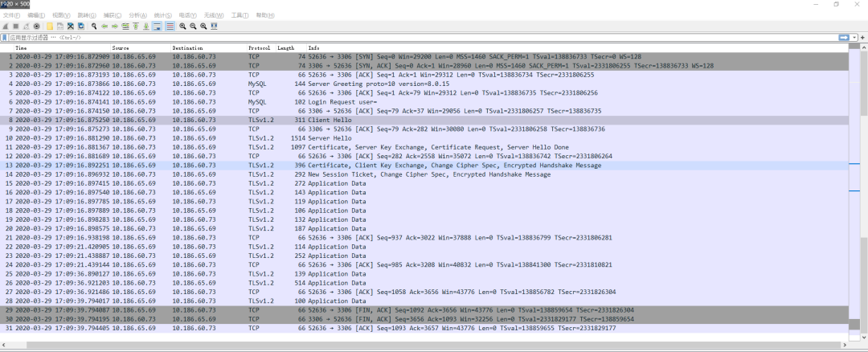Open the 工具(T) menu
The width and height of the screenshot is (868, 352).
(x=240, y=15)
